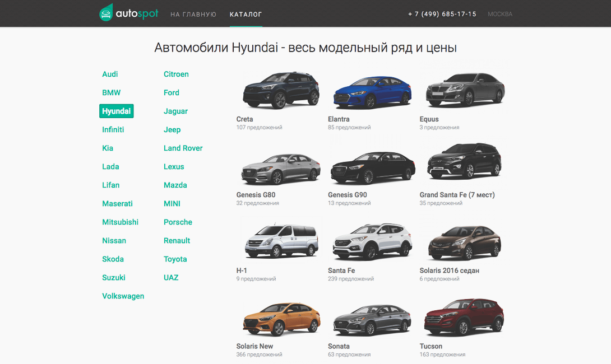Image resolution: width=611 pixels, height=364 pixels.
Task: Open the H-1 model title
Action: click(242, 270)
